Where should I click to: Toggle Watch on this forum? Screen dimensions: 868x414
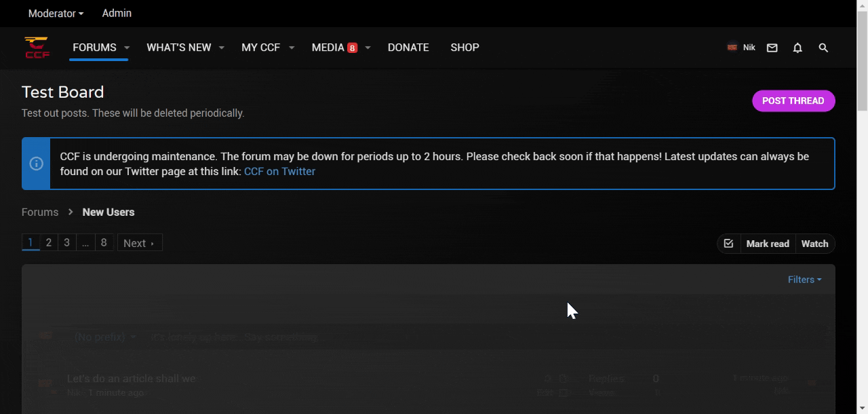[814, 244]
